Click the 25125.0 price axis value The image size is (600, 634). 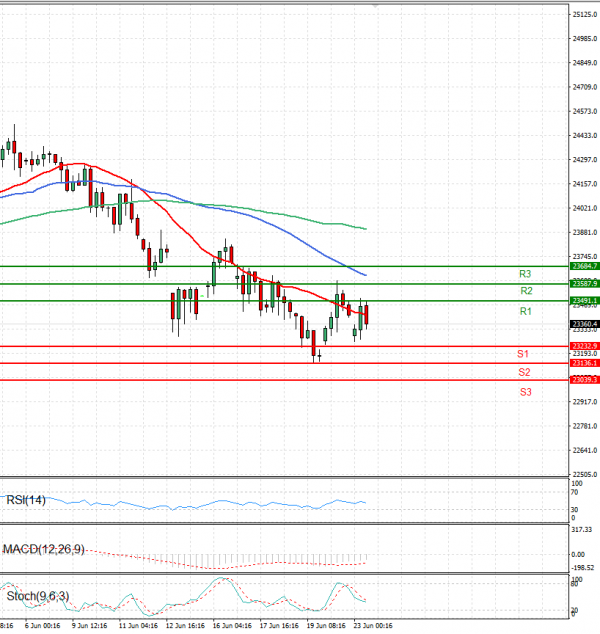coord(585,15)
